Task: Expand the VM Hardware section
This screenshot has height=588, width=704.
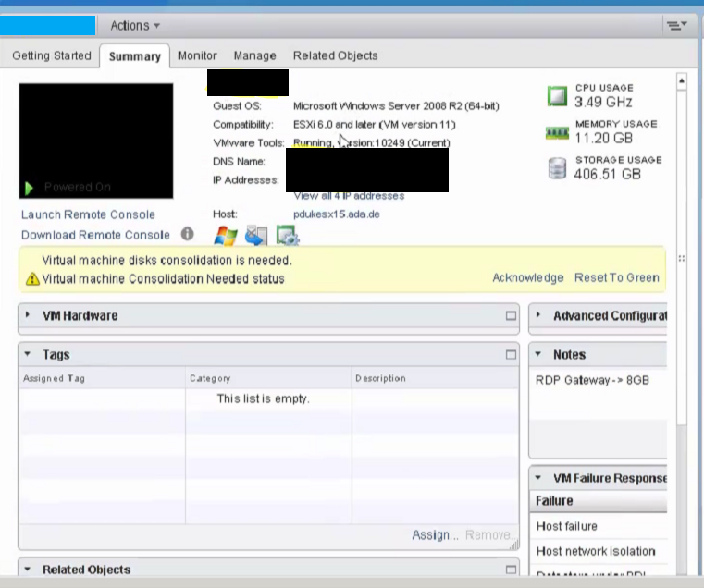Action: click(29, 315)
